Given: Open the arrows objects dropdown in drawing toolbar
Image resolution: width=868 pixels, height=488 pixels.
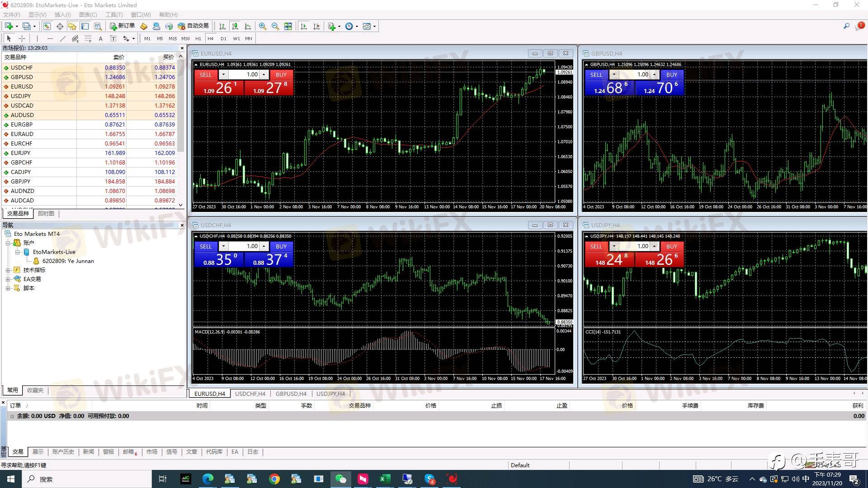Looking at the screenshot, I should (x=133, y=38).
